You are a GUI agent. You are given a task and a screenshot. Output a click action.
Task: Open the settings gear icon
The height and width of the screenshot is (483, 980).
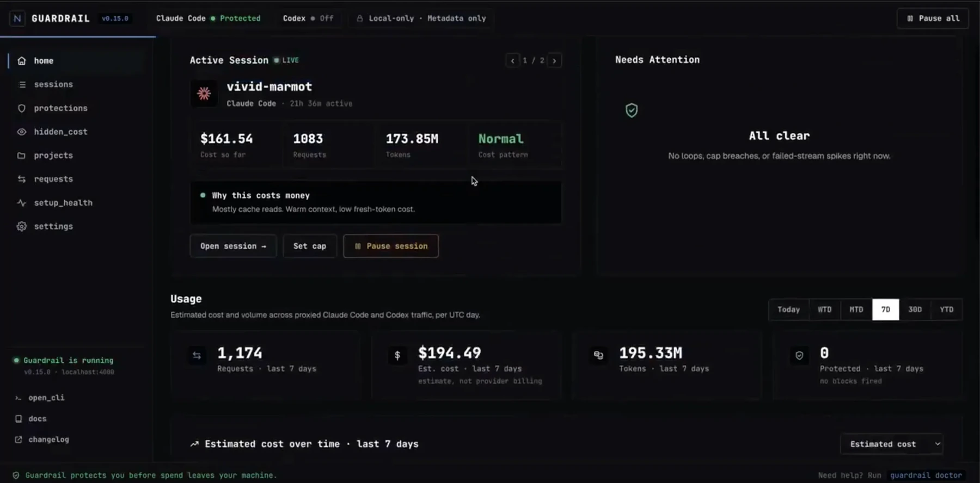[21, 226]
